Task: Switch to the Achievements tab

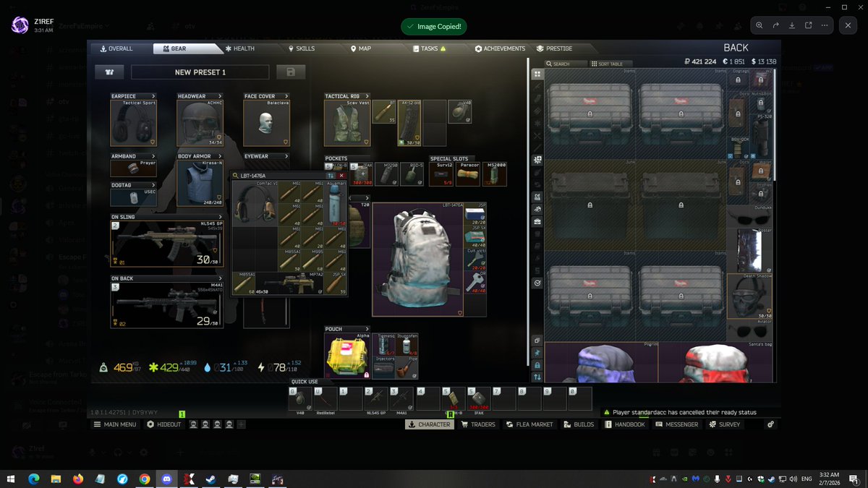Action: click(x=500, y=48)
